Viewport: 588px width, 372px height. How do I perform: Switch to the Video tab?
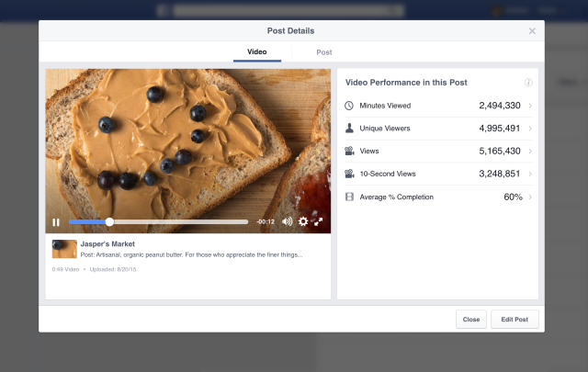pyautogui.click(x=257, y=52)
